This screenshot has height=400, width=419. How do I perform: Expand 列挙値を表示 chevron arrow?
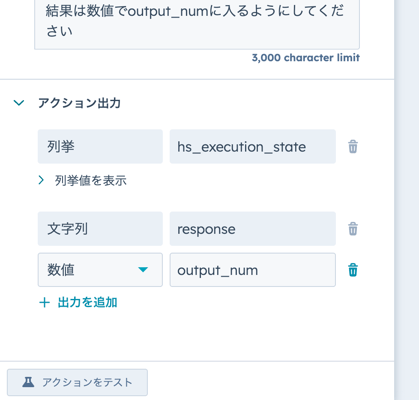point(41,180)
